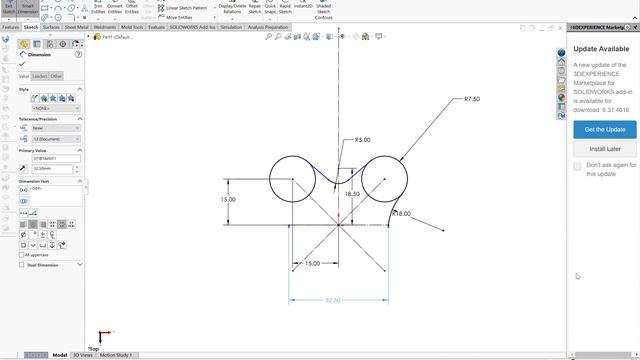Open Display/Delete Relations tool
This screenshot has height=360, width=640.
pos(232,8)
